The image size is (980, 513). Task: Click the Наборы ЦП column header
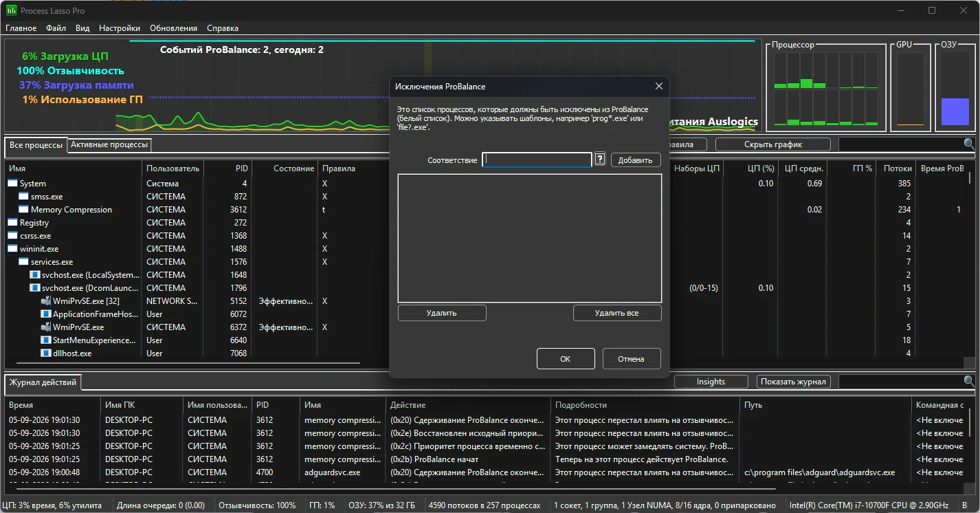click(697, 168)
